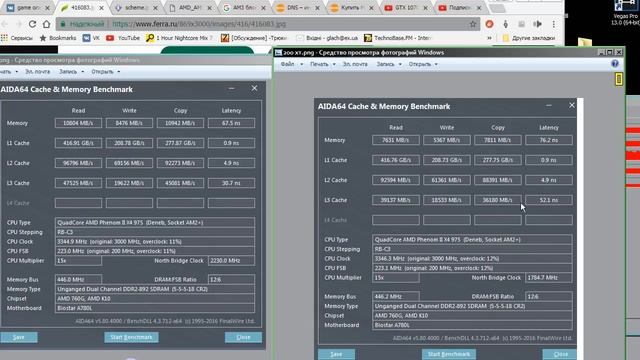
Task: Open Запись menu in right photo viewer
Action: tap(389, 64)
